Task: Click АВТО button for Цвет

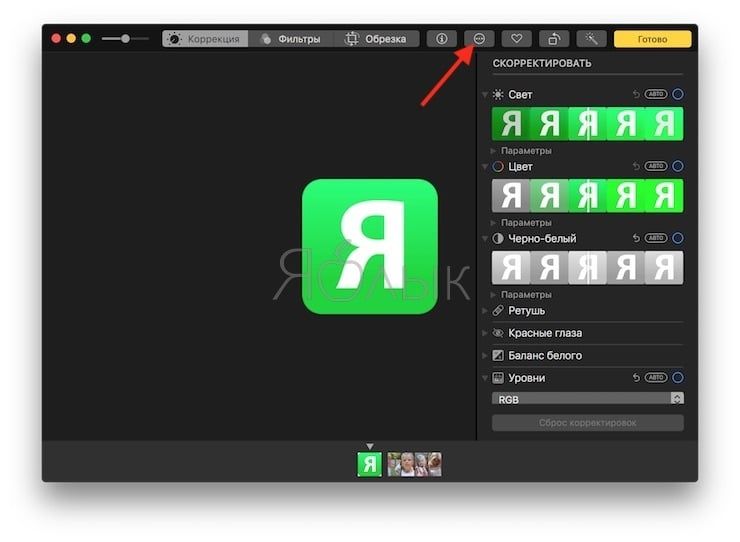Action: (656, 166)
